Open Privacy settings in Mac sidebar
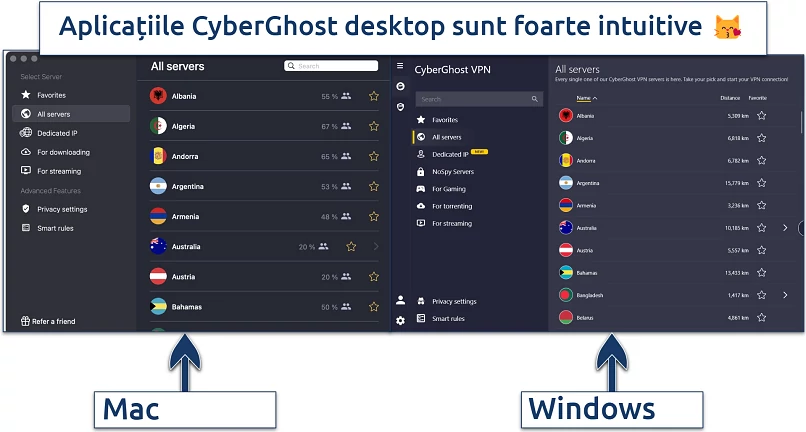The image size is (806, 432). click(x=53, y=209)
